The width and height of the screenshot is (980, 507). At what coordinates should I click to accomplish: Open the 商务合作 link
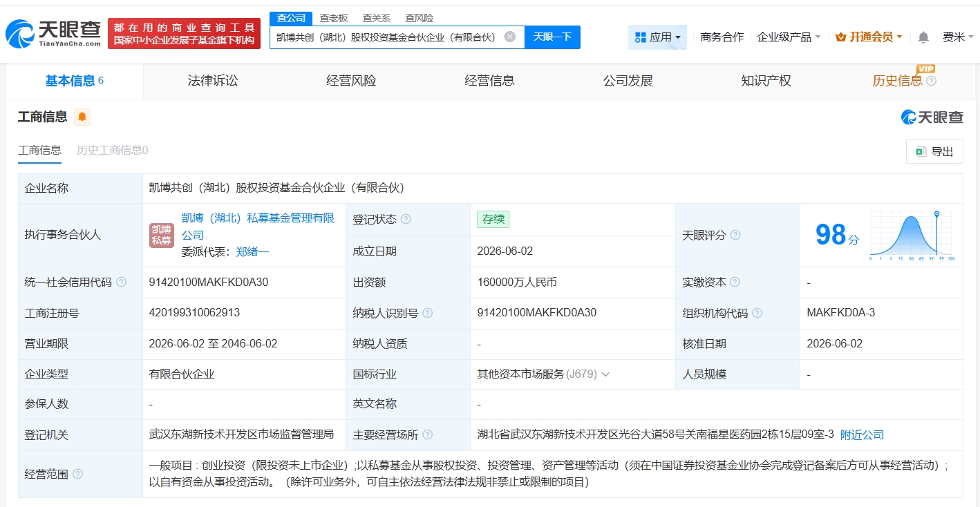722,37
